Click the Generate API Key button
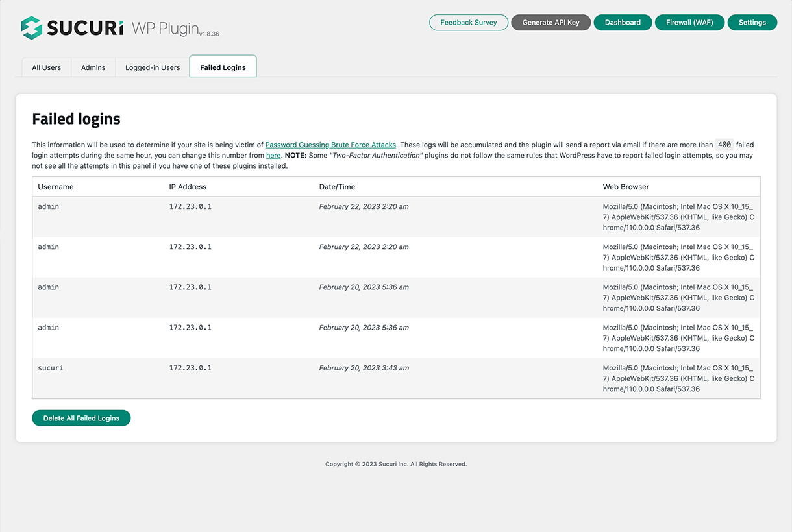Image resolution: width=792 pixels, height=532 pixels. point(551,22)
